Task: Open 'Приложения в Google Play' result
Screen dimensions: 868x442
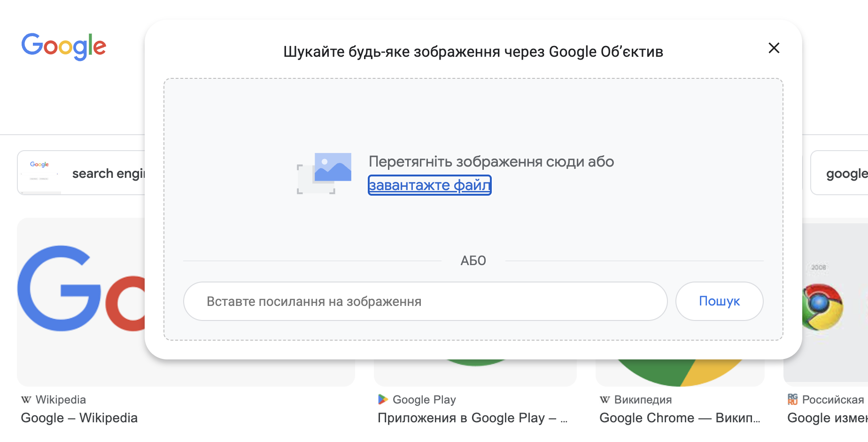Action: click(x=473, y=418)
